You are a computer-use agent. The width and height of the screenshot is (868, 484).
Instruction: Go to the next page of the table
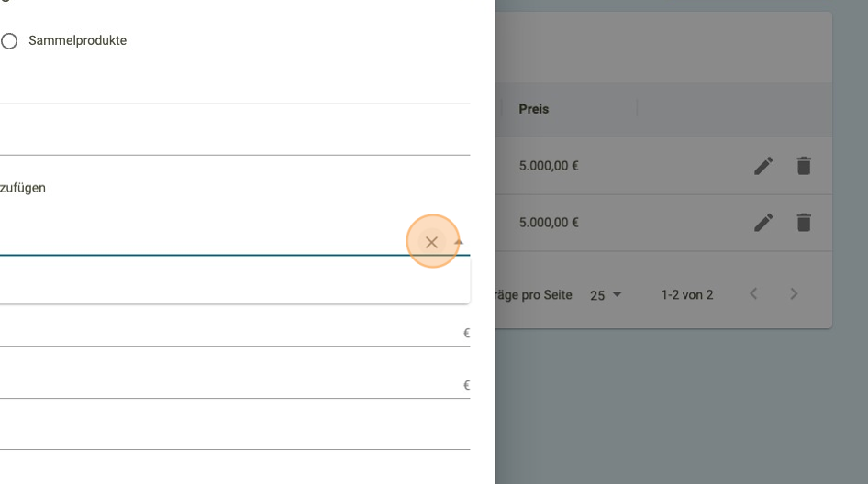(x=794, y=294)
